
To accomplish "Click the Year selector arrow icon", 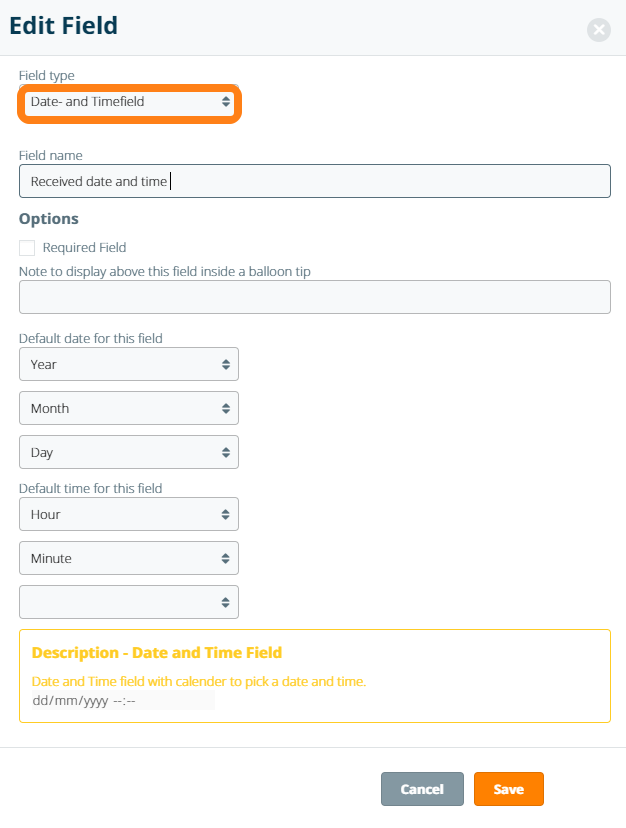I will pyautogui.click(x=226, y=365).
